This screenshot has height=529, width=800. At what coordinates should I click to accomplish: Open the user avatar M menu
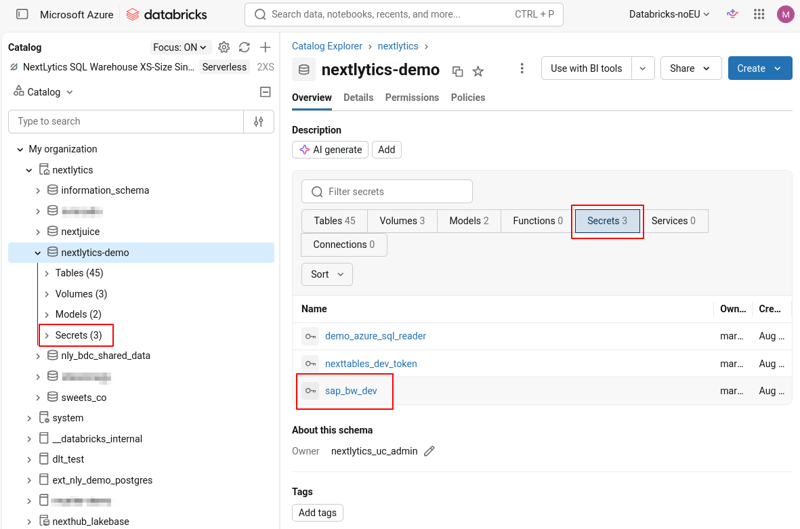(785, 14)
